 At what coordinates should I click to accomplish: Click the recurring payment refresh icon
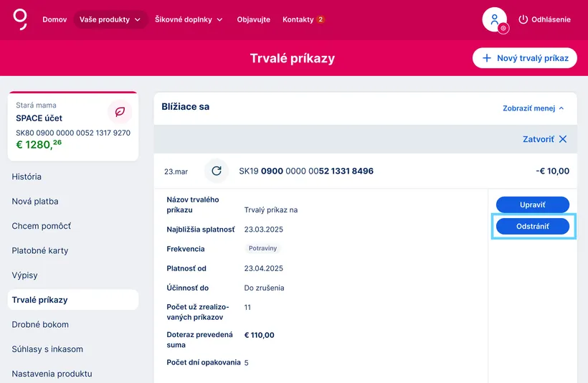(217, 171)
